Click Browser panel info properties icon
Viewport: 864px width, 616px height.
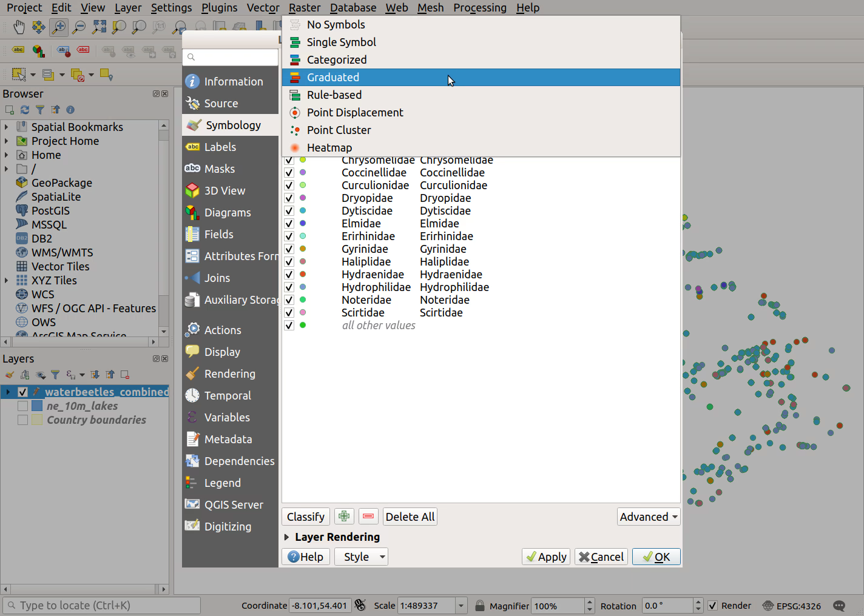70,110
